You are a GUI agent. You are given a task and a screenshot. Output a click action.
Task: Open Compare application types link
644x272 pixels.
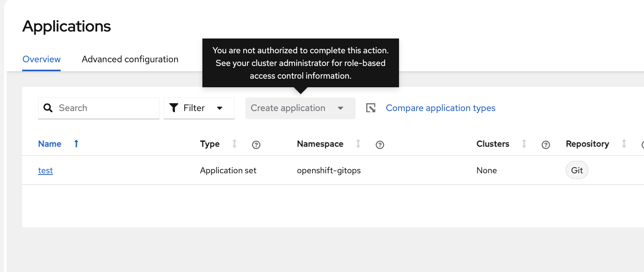(x=440, y=108)
